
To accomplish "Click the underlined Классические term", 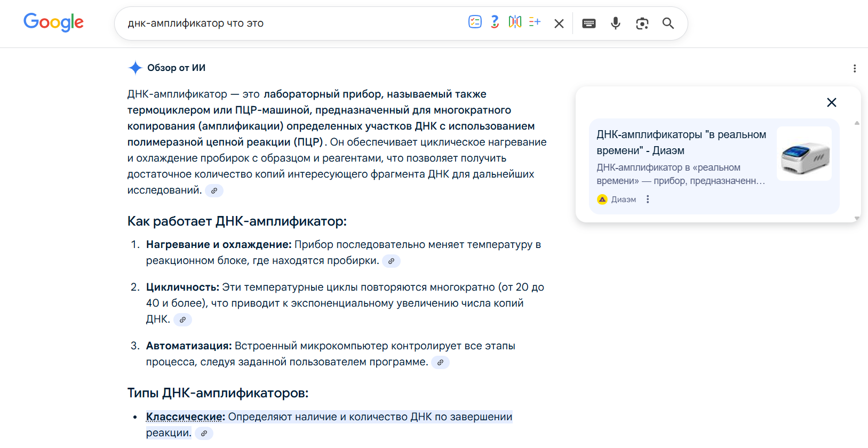I will pyautogui.click(x=185, y=417).
